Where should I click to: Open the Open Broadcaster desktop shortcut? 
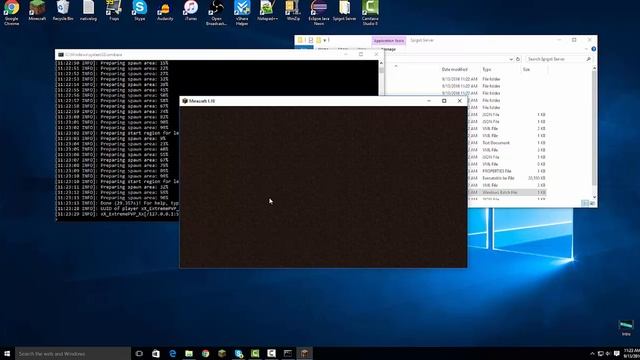216,12
